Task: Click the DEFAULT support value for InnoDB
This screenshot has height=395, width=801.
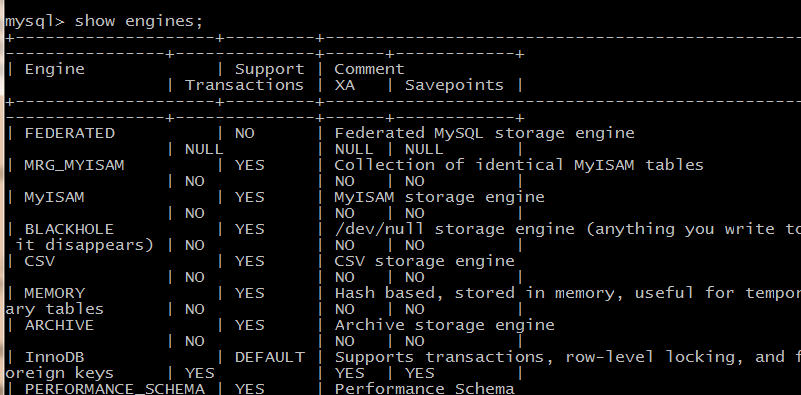Action: [x=270, y=357]
